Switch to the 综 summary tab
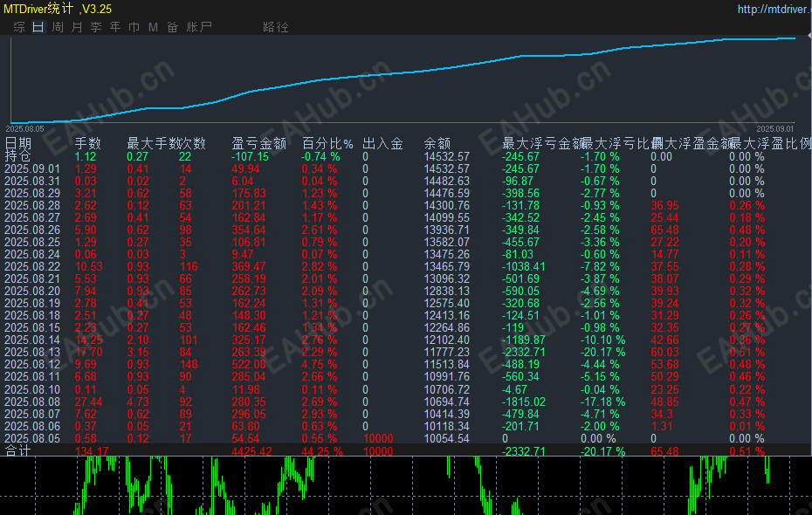The height and width of the screenshot is (515, 812). (19, 27)
